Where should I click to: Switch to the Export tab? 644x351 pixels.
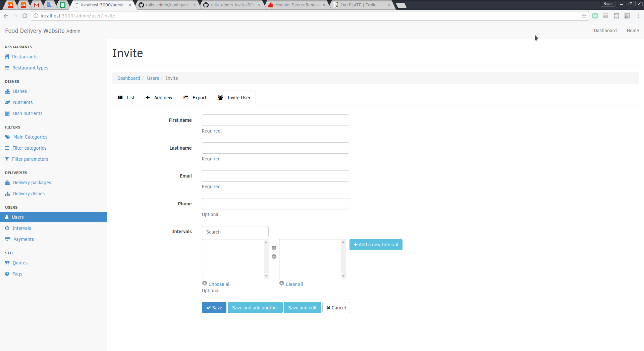tap(195, 98)
